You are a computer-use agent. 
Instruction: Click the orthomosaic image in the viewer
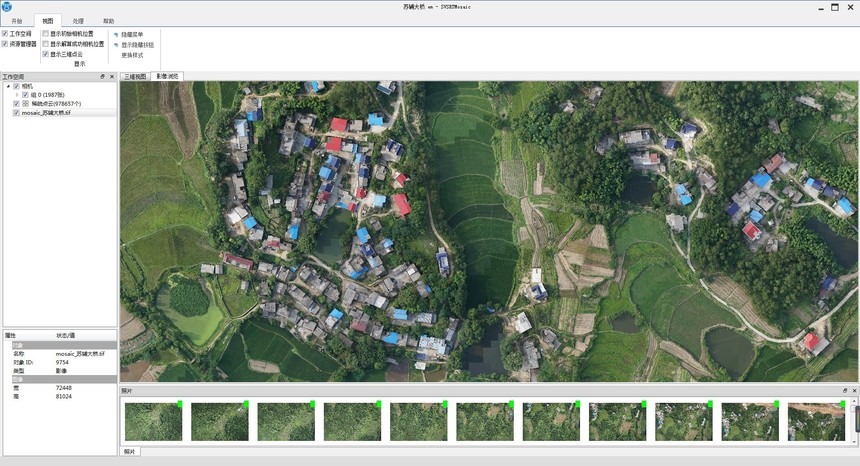coord(489,231)
